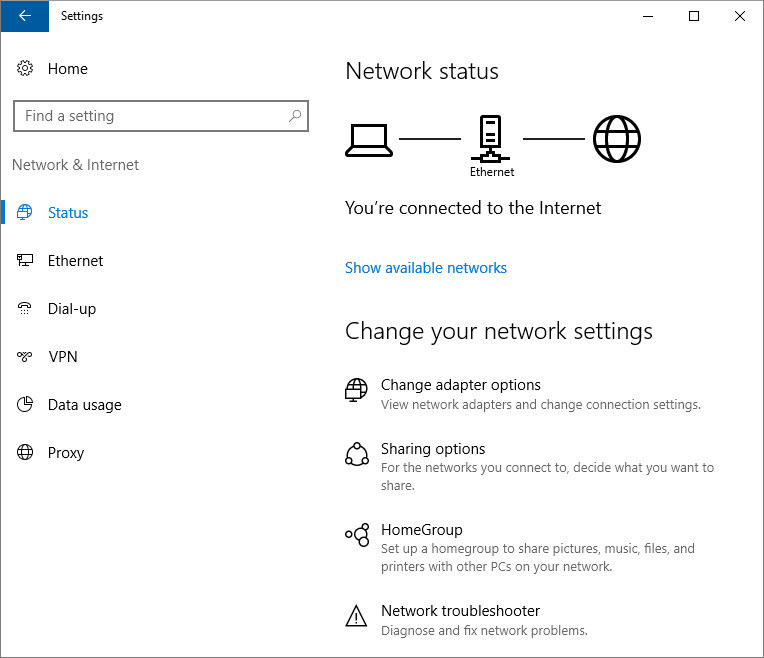Launch the Network troubleshooter
Viewport: 764px width, 658px height.
460,611
